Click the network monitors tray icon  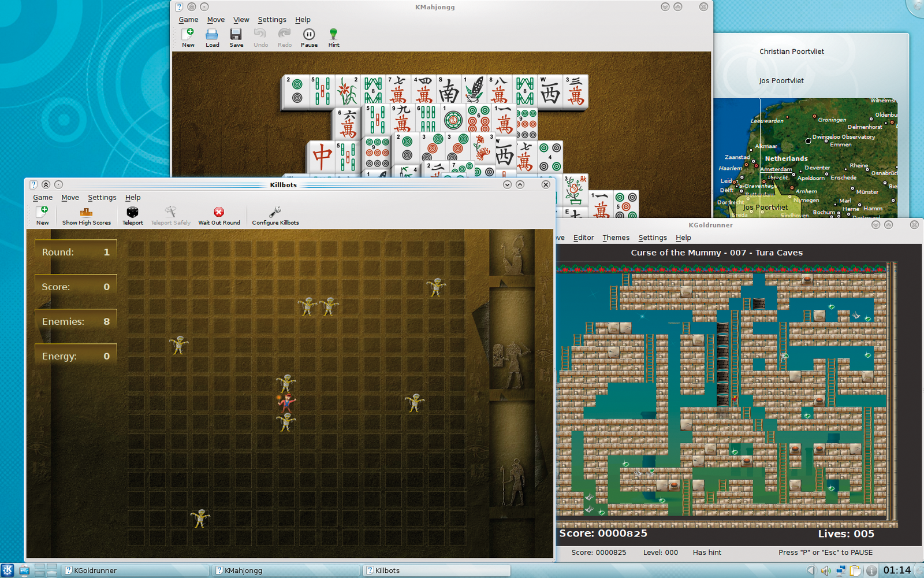click(x=841, y=570)
